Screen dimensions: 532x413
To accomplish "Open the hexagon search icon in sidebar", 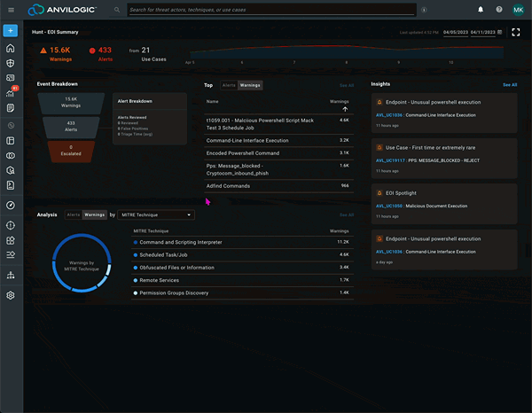I will [11, 170].
